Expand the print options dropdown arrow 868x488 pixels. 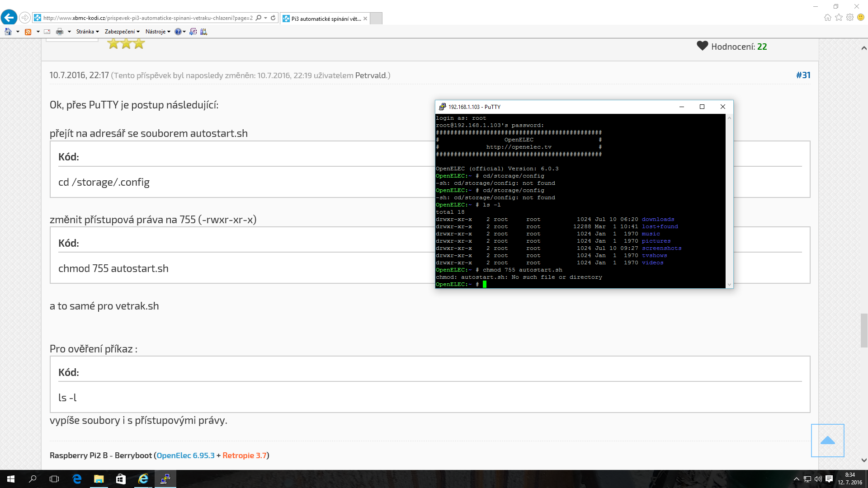[69, 32]
